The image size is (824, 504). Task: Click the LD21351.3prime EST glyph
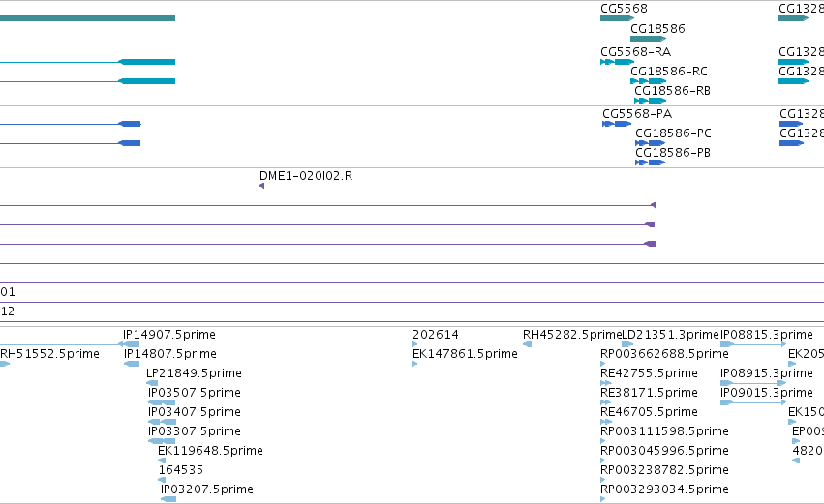(x=627, y=344)
